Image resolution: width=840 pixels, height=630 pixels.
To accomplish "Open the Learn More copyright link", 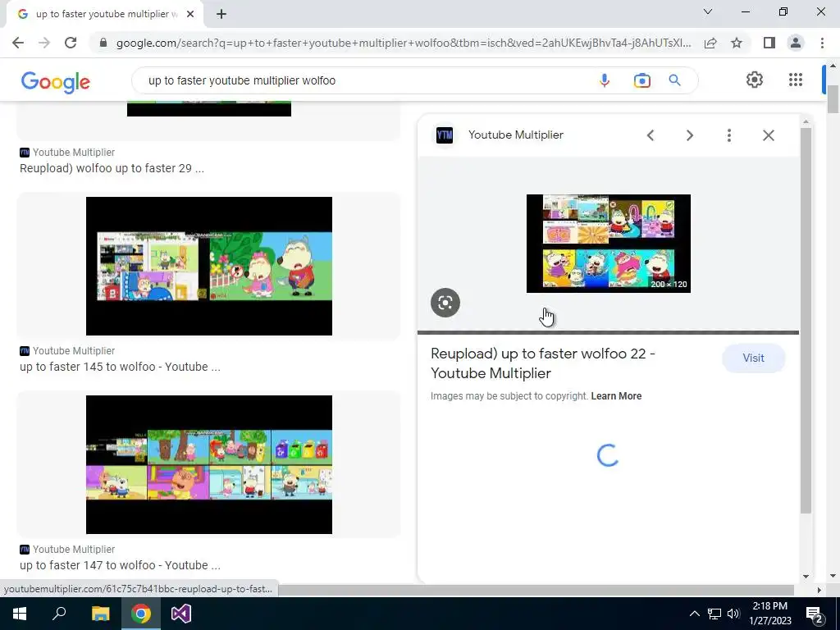I will (616, 396).
